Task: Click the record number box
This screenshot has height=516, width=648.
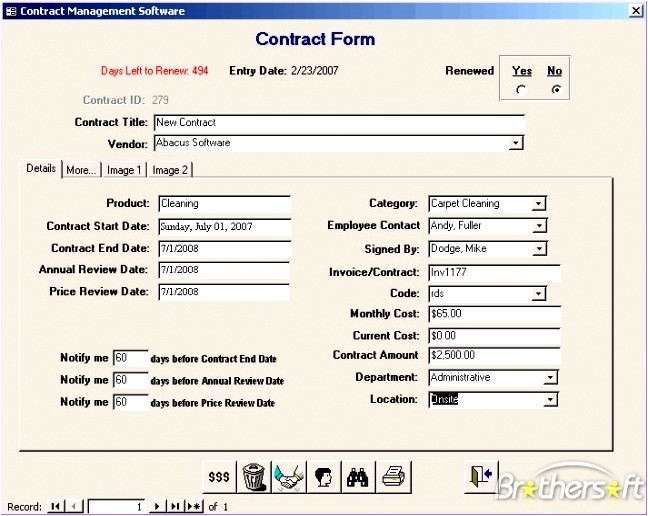Action: tap(116, 506)
